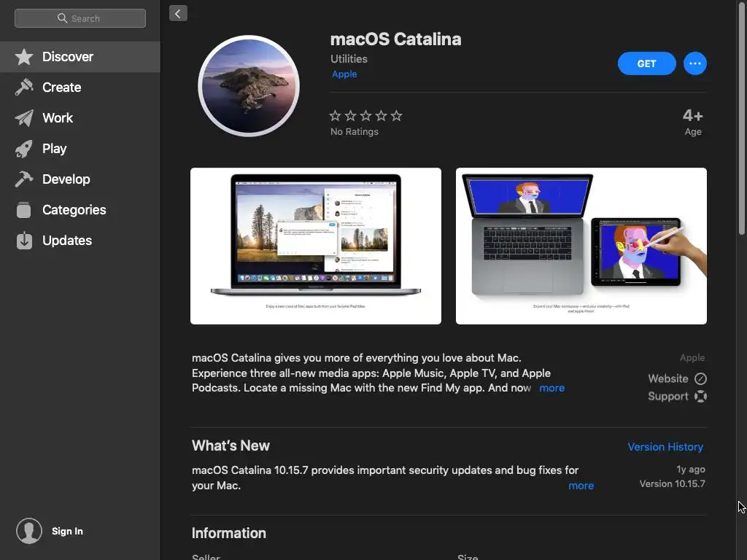Click the Play rocket icon
Image resolution: width=747 pixels, height=560 pixels.
[24, 149]
